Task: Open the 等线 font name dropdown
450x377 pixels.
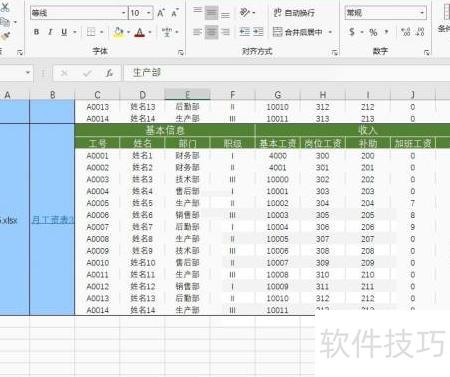Action: tap(124, 13)
